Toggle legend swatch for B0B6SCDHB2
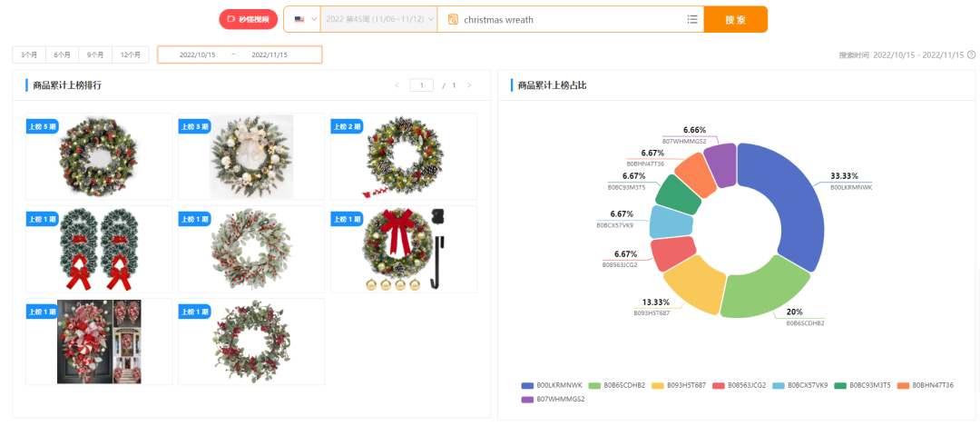This screenshot has height=426, width=980. point(594,385)
